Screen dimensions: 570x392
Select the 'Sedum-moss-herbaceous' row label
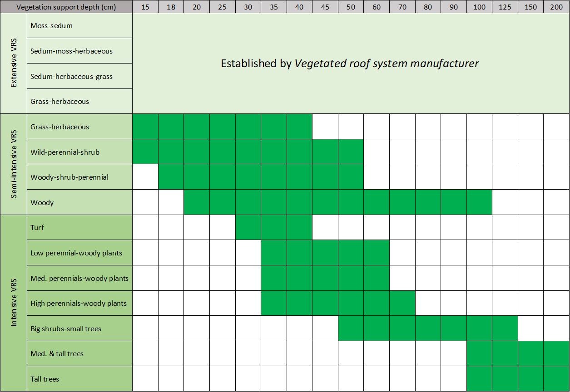[71, 51]
